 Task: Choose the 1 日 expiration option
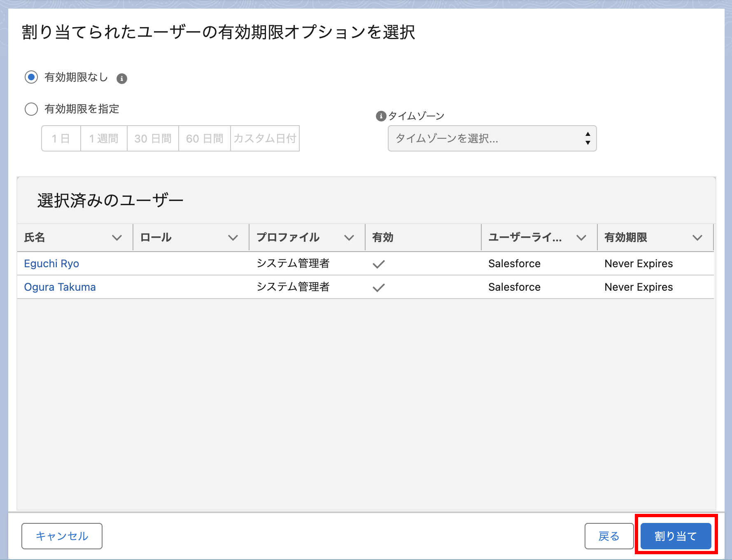pos(61,139)
